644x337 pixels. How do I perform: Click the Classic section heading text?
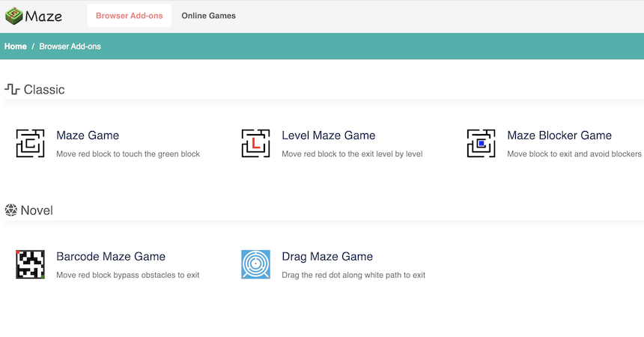pos(44,90)
